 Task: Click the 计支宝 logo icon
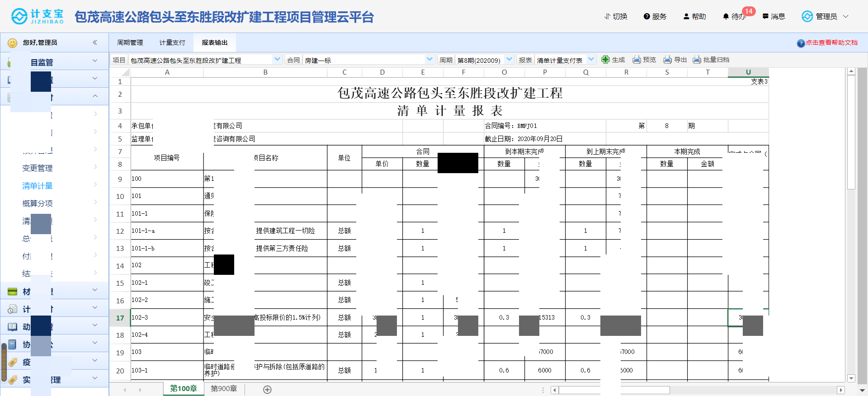[19, 16]
